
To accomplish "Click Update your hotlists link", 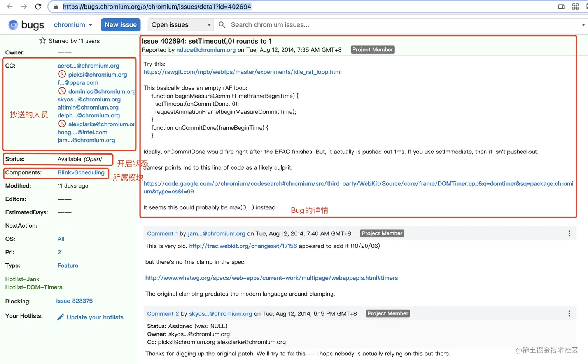I will [95, 317].
